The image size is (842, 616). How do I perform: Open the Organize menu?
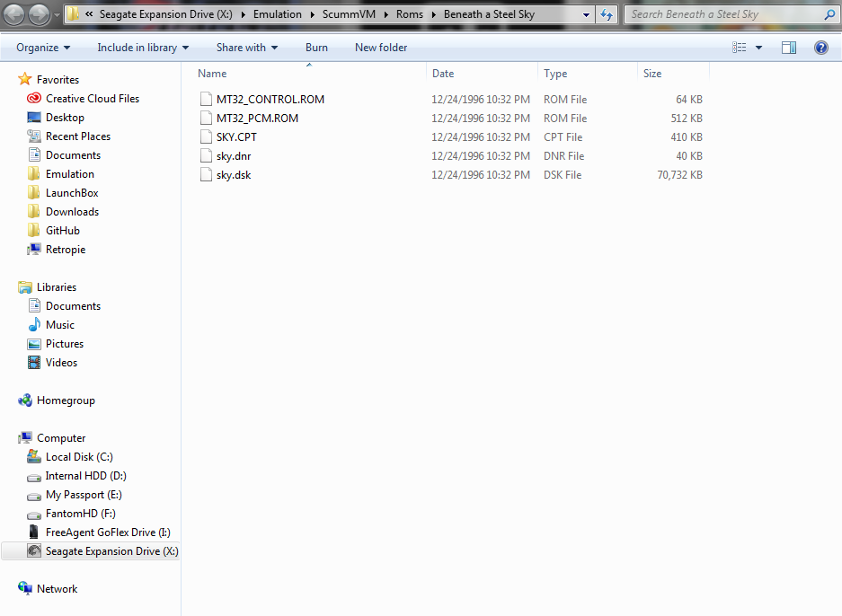43,48
